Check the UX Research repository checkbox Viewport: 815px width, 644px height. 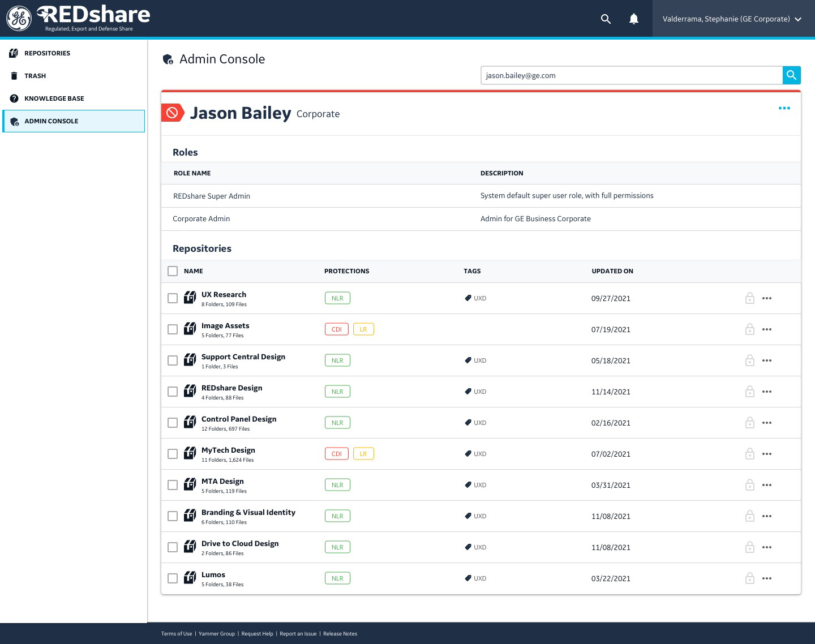pyautogui.click(x=173, y=298)
